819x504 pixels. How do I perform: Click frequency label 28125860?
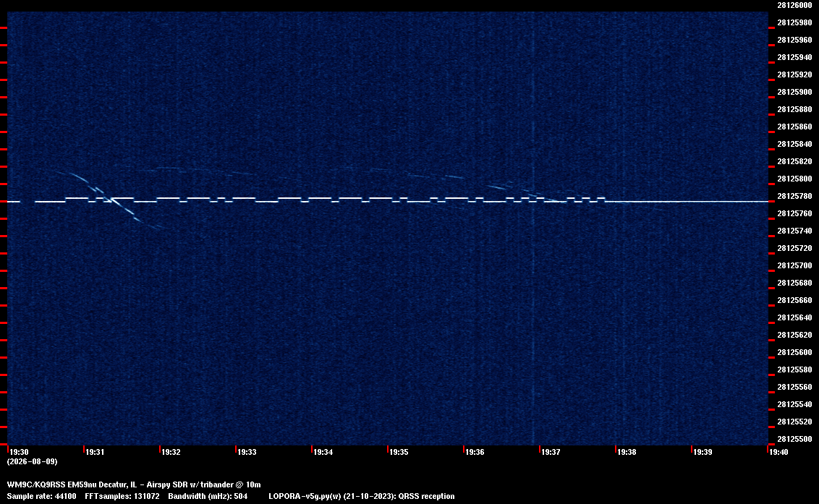(794, 127)
